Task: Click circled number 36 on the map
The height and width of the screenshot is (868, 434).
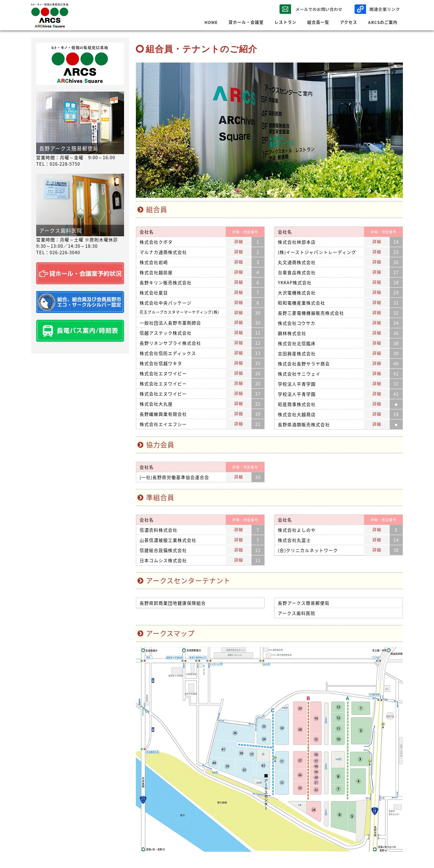Action: point(235,733)
